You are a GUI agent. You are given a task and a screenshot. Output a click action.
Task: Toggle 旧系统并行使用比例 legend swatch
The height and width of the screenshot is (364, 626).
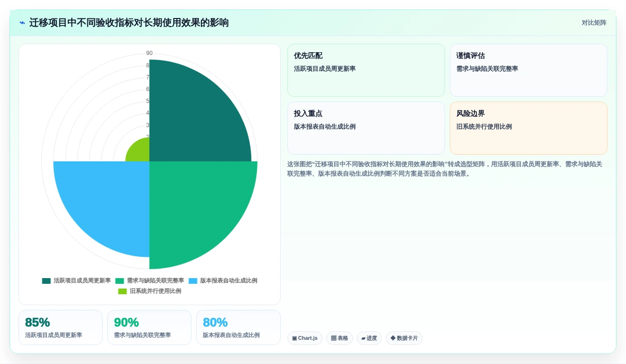[x=123, y=291]
